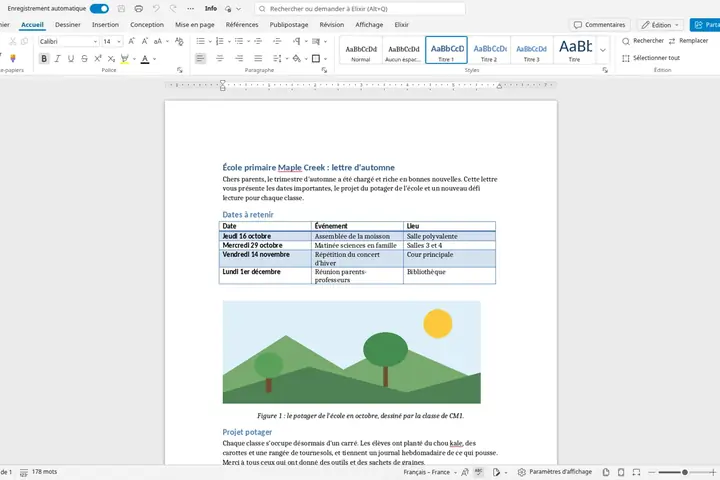Switch to the Révision tab
Screen dimensions: 720x480
click(332, 25)
